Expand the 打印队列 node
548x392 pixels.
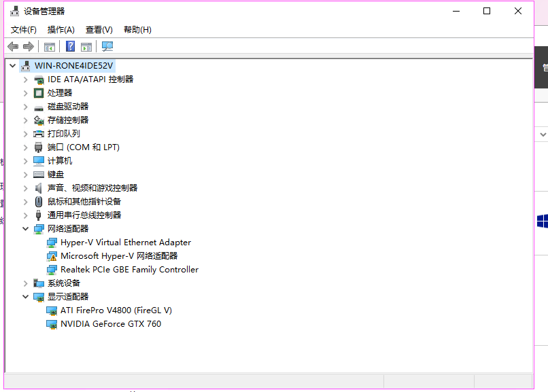pos(26,134)
